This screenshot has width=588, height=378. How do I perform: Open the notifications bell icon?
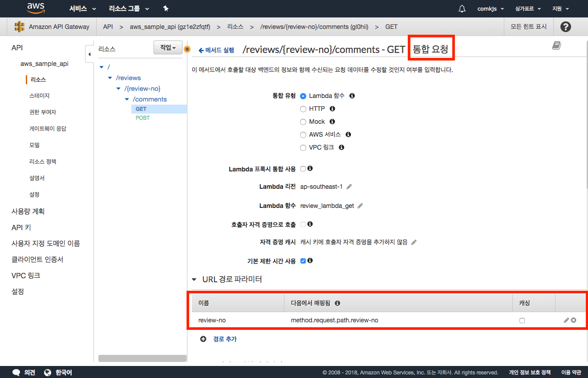point(462,8)
